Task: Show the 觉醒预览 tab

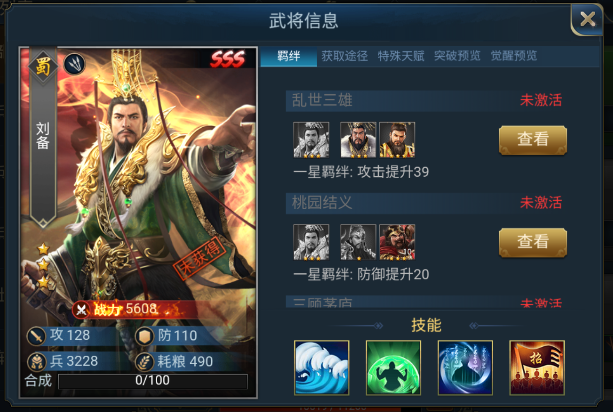Action: point(514,56)
